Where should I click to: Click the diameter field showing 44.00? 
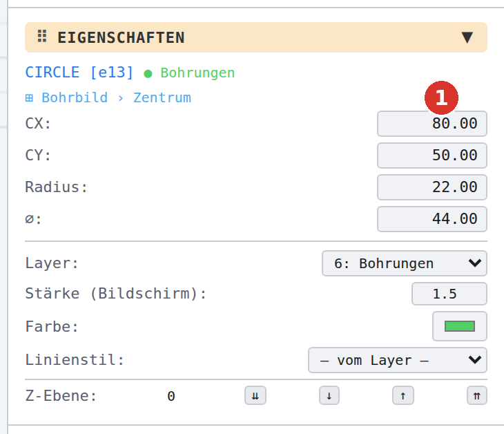coord(432,219)
